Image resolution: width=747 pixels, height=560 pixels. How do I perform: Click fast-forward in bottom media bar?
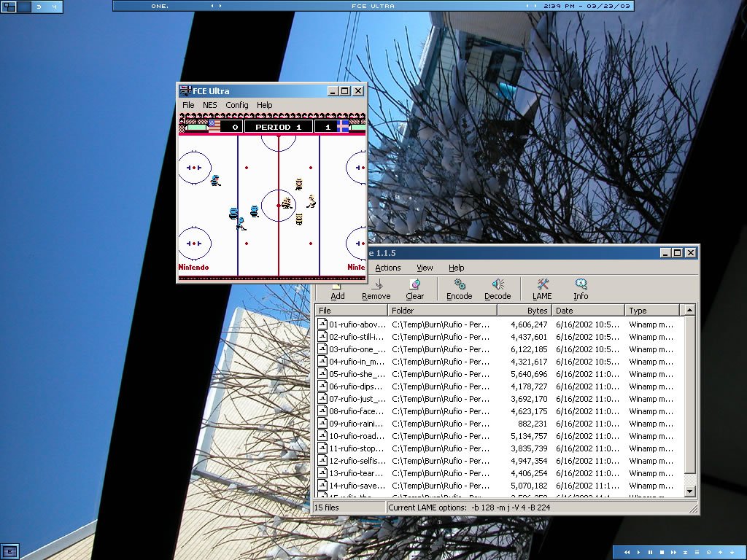[x=673, y=553]
